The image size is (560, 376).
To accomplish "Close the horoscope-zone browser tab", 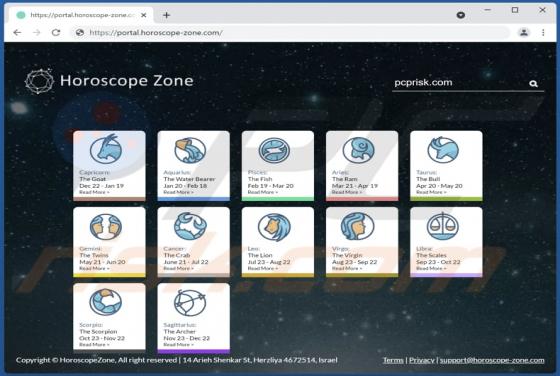I will 144,15.
